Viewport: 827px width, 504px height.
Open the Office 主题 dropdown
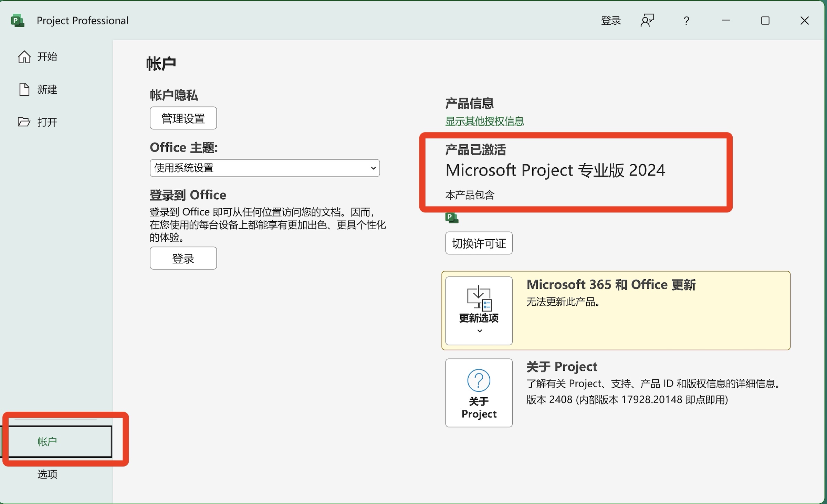[x=374, y=168]
